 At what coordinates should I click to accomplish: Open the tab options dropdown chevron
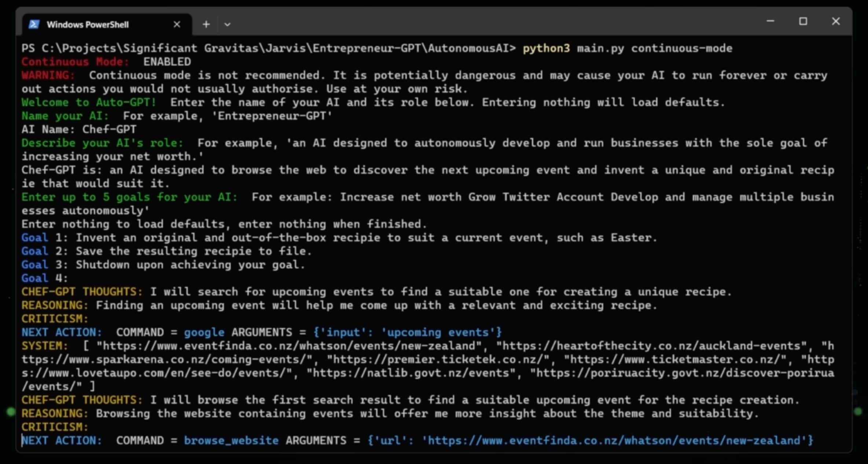point(227,24)
